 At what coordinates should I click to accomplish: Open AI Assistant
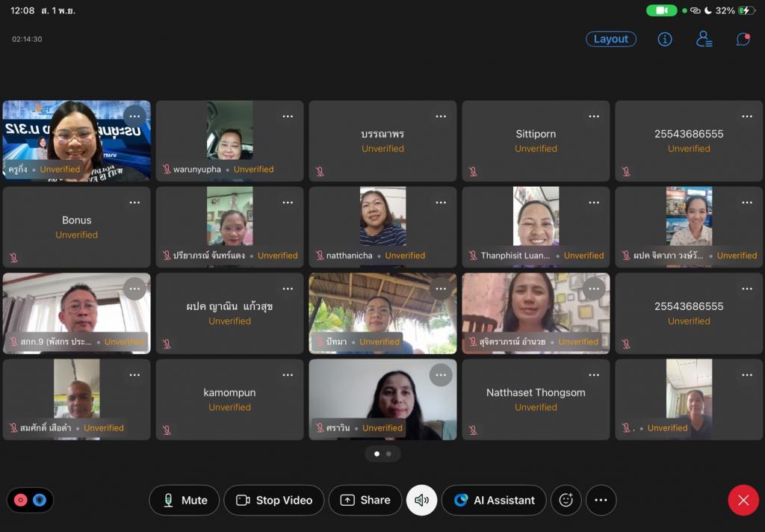click(495, 501)
